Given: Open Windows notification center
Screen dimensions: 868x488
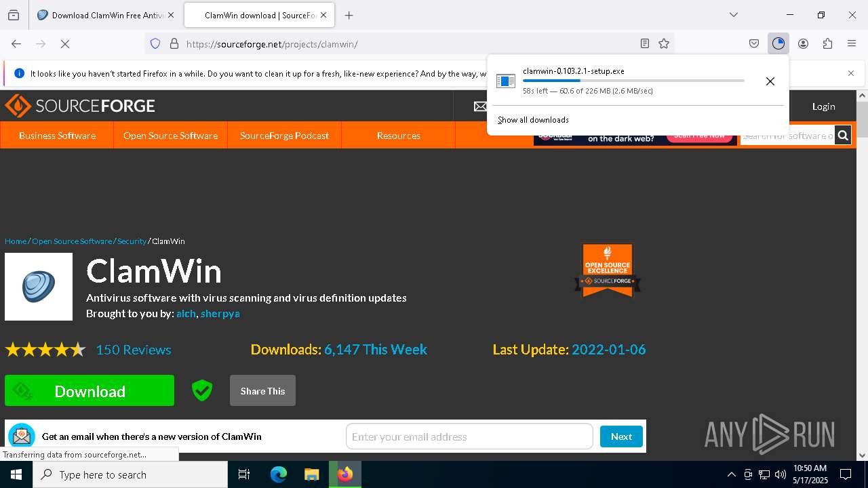Looking at the screenshot, I should click(x=846, y=474).
